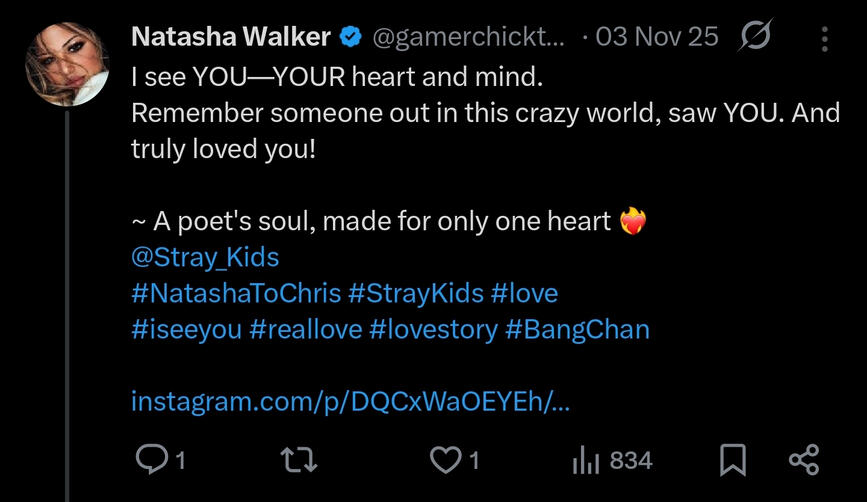Open the three-dot more options menu
This screenshot has height=502, width=867.
coord(824,39)
